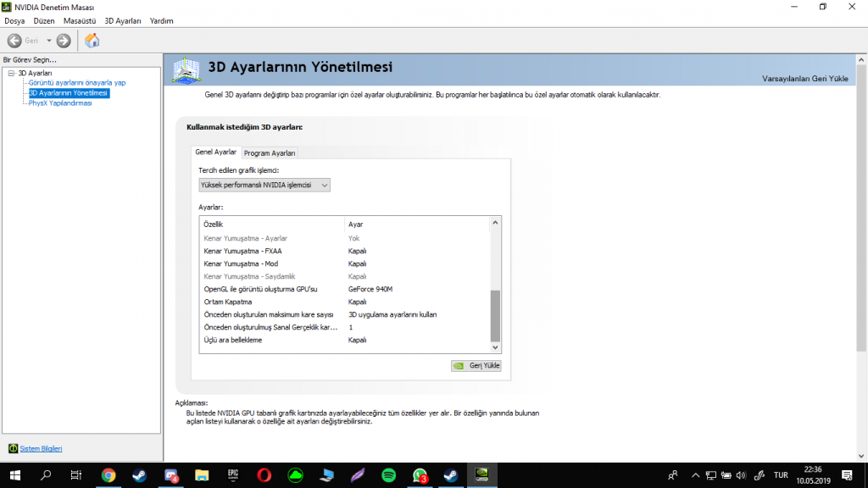Select OpenGL ile görüntü oluşturma GPU'su row

(344, 290)
